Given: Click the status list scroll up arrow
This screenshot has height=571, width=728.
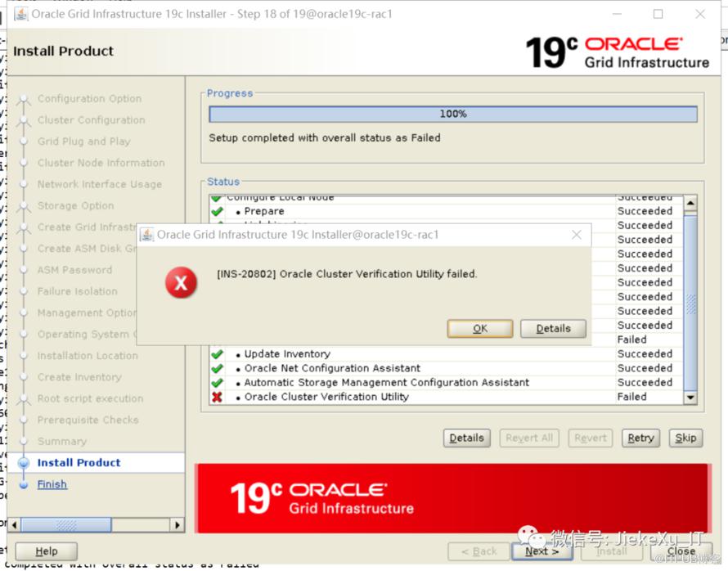Looking at the screenshot, I should click(690, 203).
